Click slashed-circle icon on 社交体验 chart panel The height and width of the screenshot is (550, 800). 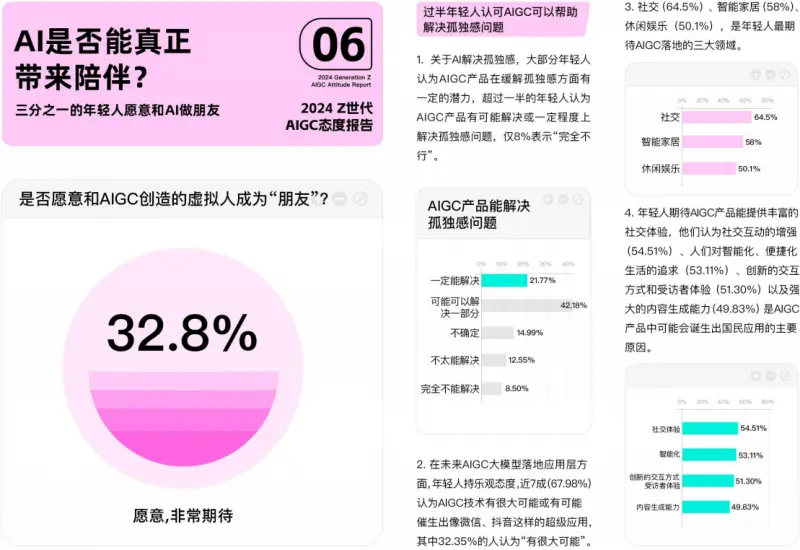pyautogui.click(x=783, y=377)
